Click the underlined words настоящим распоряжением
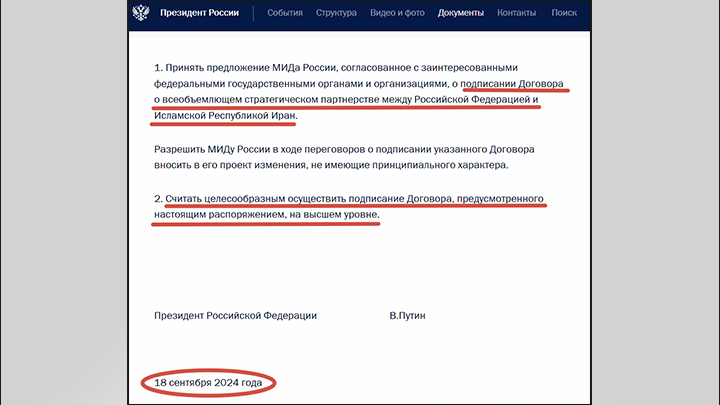 tap(210, 215)
